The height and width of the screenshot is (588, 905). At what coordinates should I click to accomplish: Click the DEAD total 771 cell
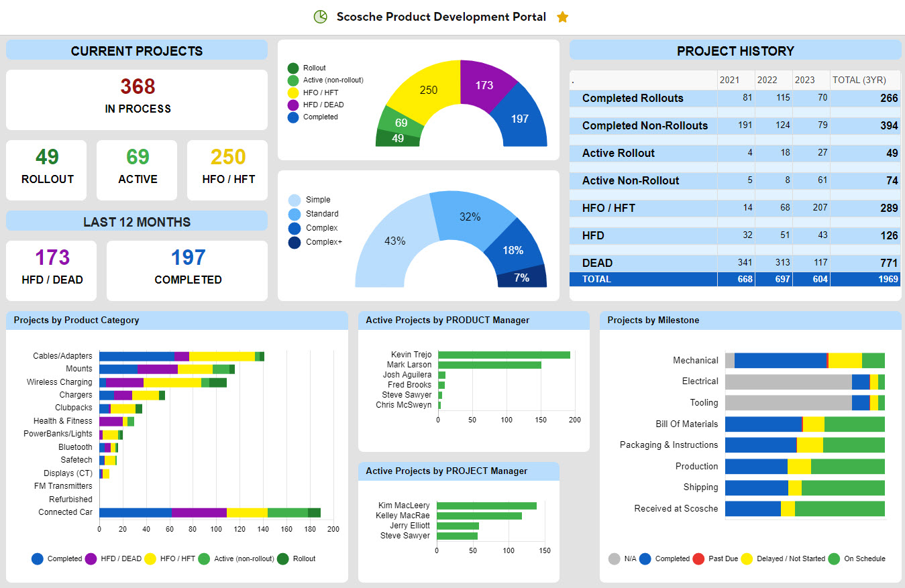[865, 263]
